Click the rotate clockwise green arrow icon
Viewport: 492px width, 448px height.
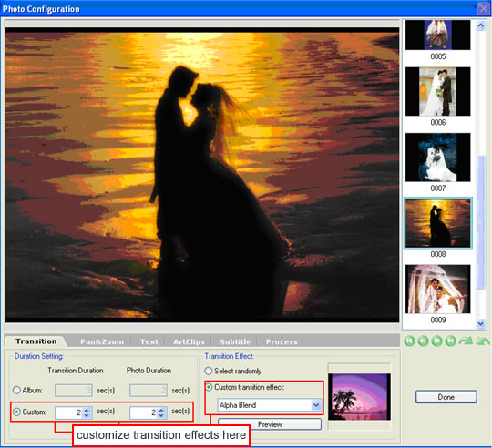466,341
